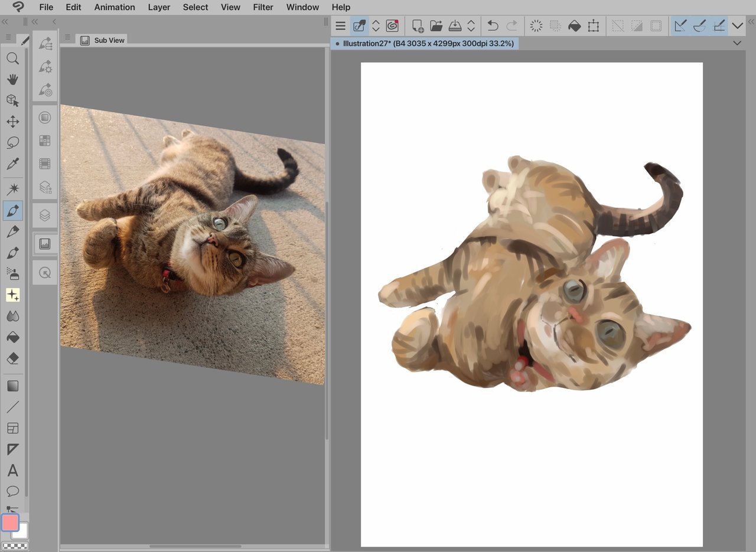The image size is (756, 552).
Task: Open the Tool Property palette icon
Action: point(45,67)
